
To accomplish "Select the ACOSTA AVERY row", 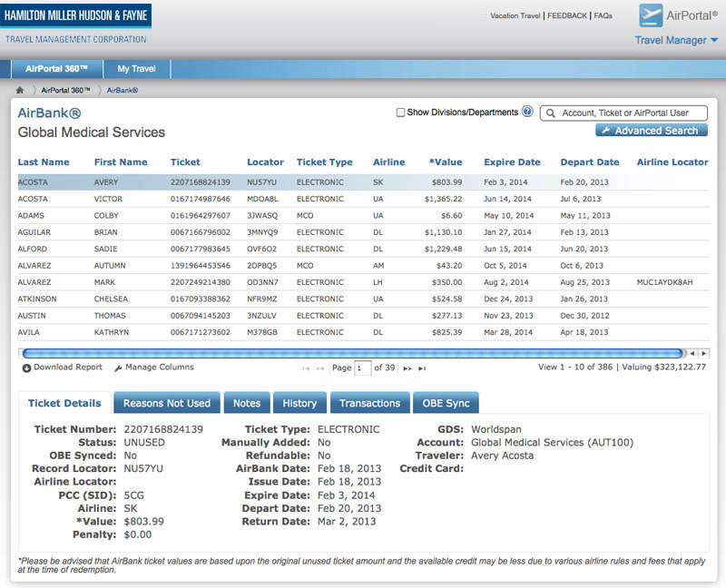I will click(x=364, y=182).
